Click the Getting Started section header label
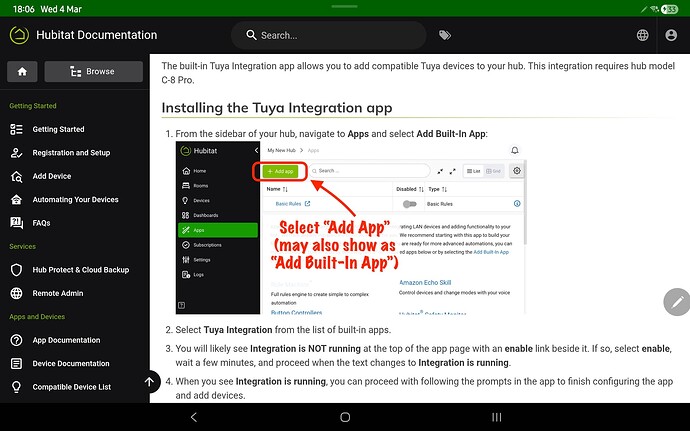 [x=33, y=106]
